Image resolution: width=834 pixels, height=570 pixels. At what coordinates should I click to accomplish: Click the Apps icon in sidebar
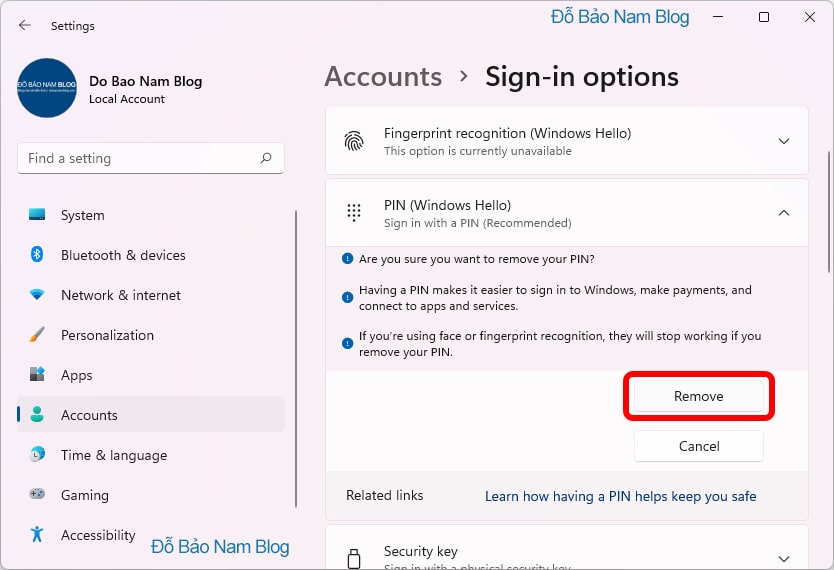(x=37, y=374)
